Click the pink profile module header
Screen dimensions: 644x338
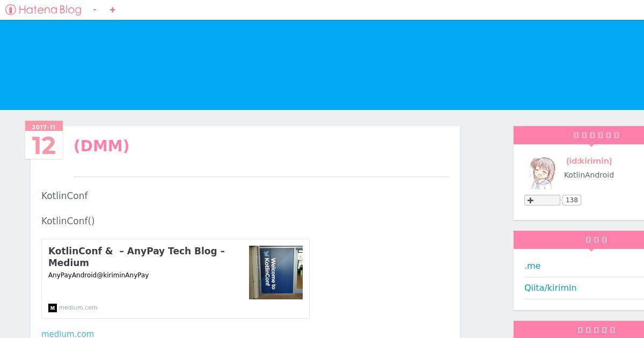(579, 135)
